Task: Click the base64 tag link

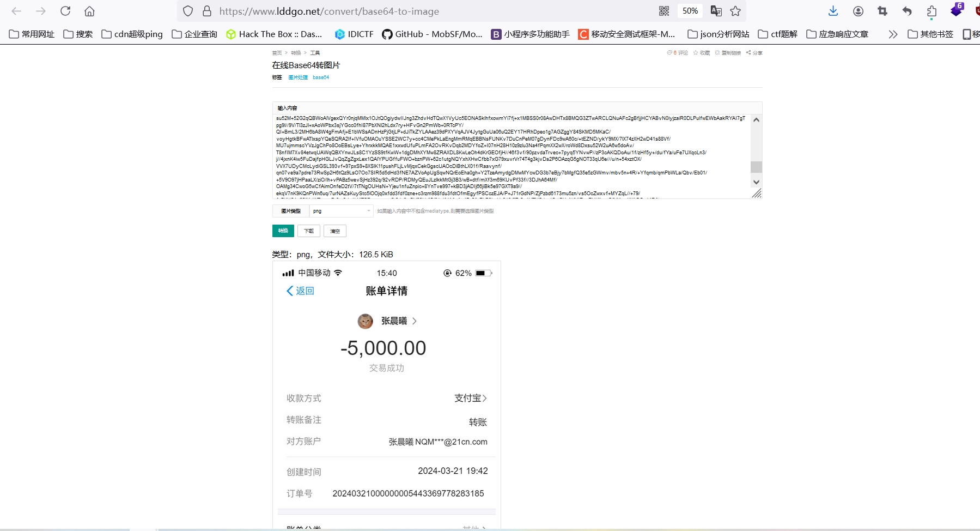Action: tap(321, 77)
